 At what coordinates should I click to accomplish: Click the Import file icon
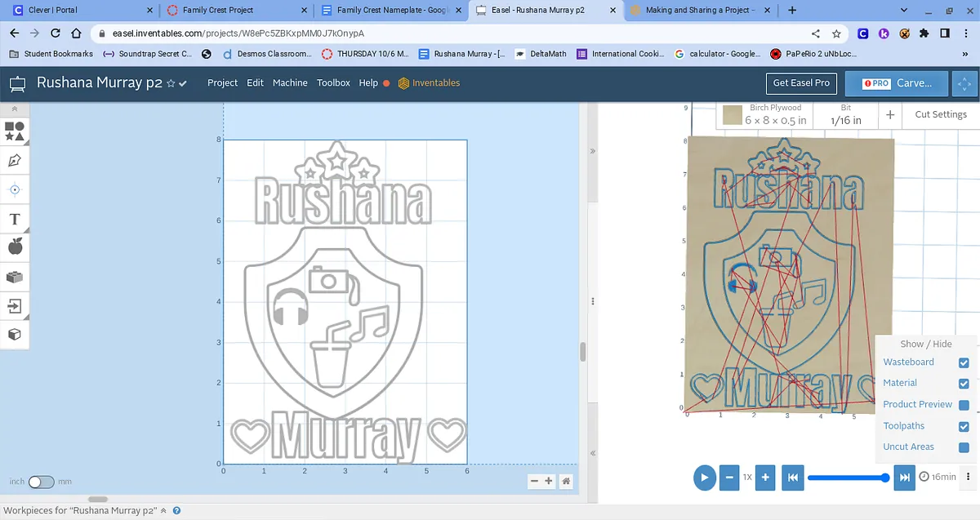pos(15,306)
